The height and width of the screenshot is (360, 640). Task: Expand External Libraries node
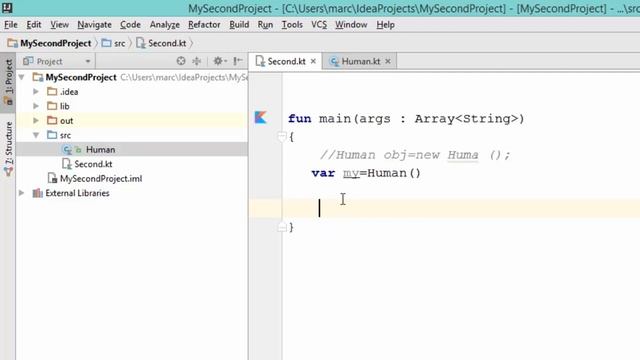22,193
